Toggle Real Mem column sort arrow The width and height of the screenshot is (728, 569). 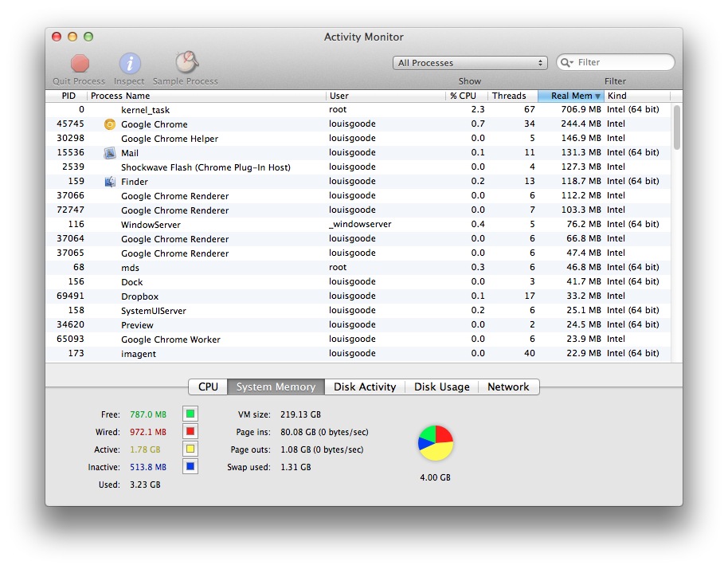point(597,96)
